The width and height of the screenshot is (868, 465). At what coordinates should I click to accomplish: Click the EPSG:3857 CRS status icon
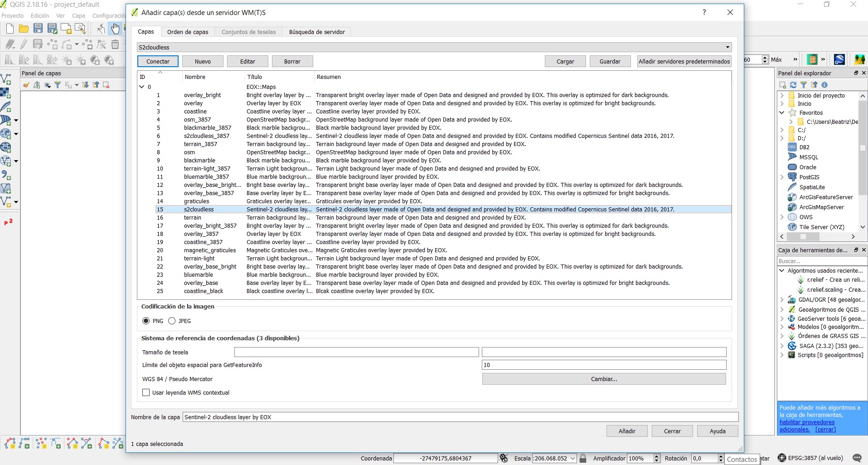point(782,458)
